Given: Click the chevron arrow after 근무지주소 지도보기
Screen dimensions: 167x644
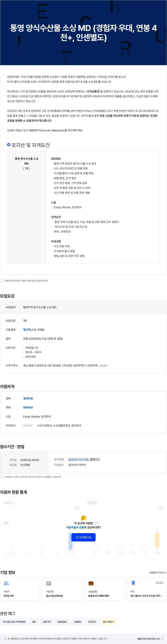Looking at the screenshot, I should [x=109, y=366].
